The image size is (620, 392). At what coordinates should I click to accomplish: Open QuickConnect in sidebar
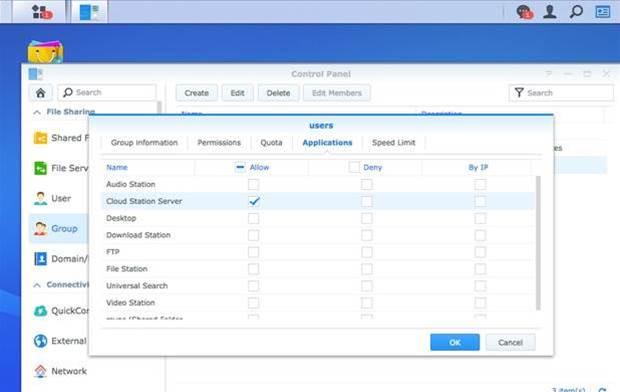(x=59, y=311)
